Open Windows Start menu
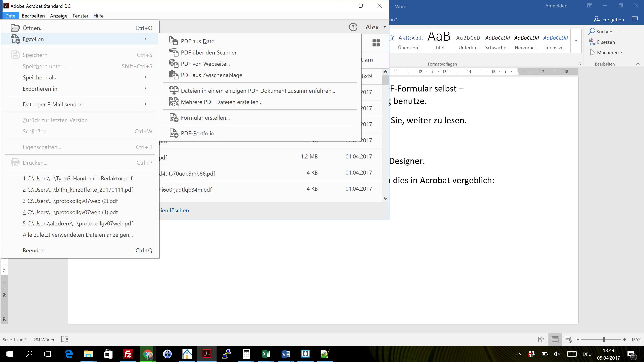This screenshot has width=644, height=362. 9,354
